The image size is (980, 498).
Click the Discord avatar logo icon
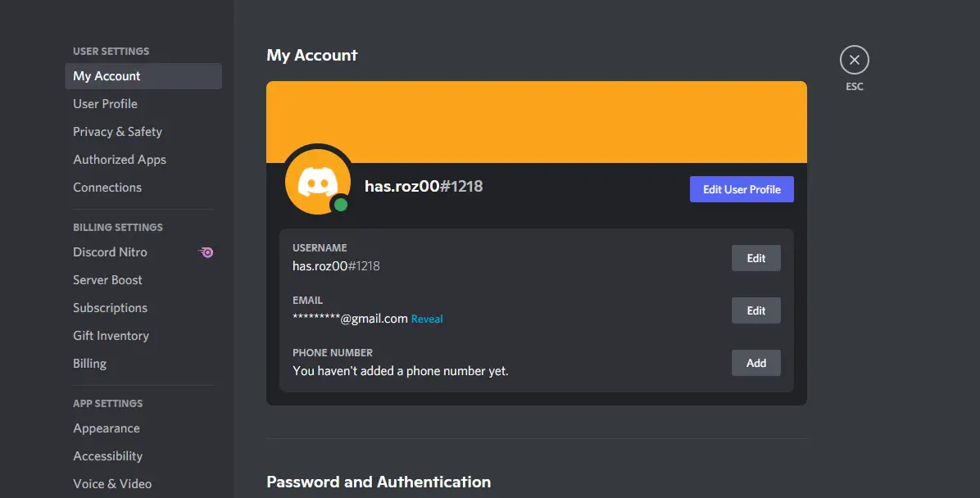click(317, 182)
